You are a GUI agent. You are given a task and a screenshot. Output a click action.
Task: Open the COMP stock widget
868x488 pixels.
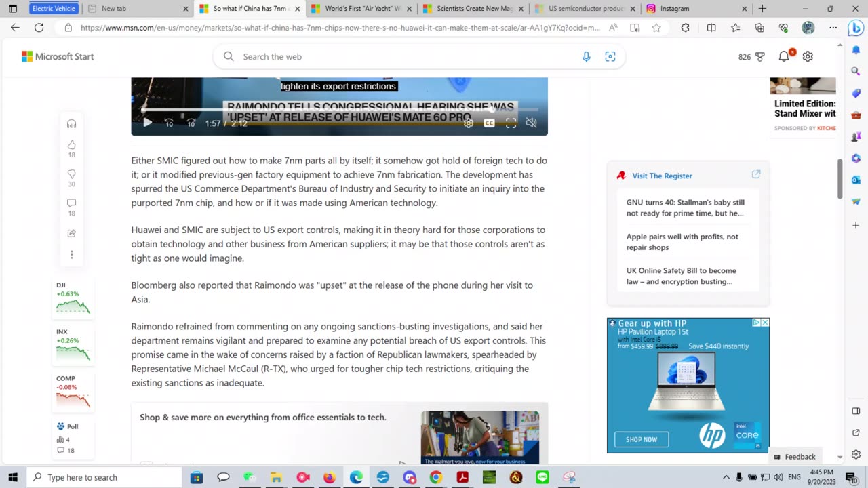73,392
